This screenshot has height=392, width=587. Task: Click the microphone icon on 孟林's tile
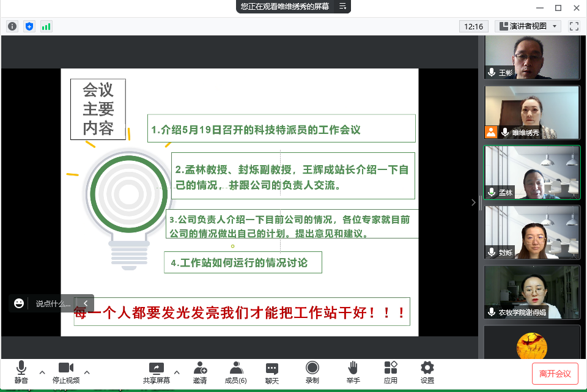[x=492, y=192]
